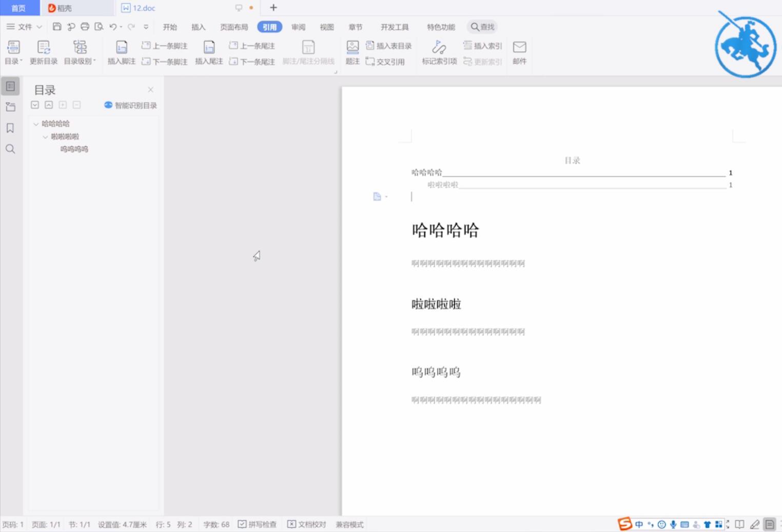
Task: Open the undo history dropdown arrow
Action: point(121,27)
